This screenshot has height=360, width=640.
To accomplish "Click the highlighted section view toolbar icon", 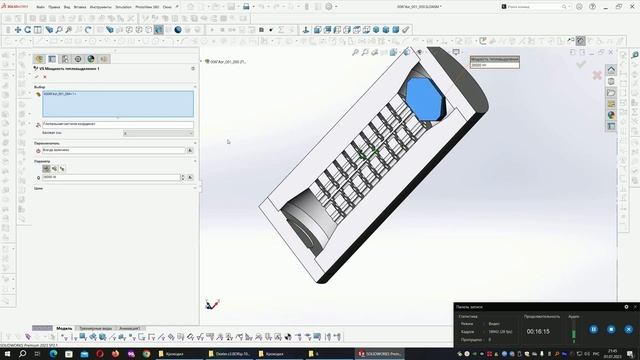I will (159, 29).
